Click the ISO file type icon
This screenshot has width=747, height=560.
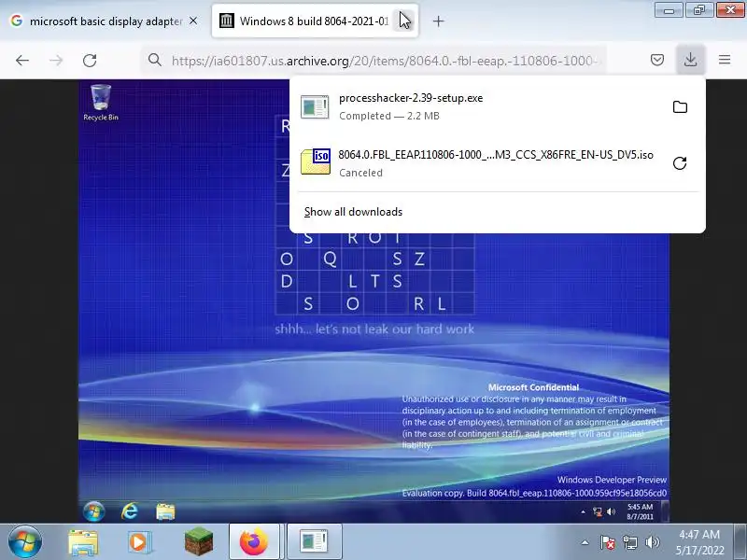316,161
